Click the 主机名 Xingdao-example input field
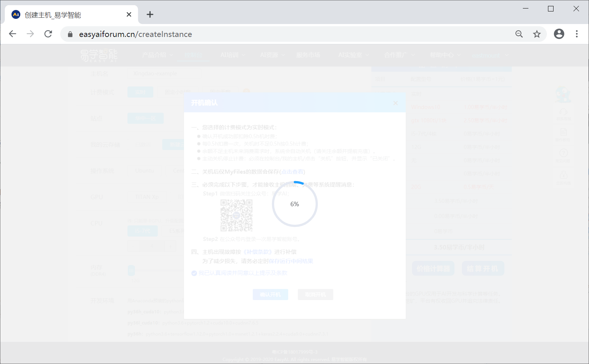This screenshot has width=589, height=364. pos(165,74)
